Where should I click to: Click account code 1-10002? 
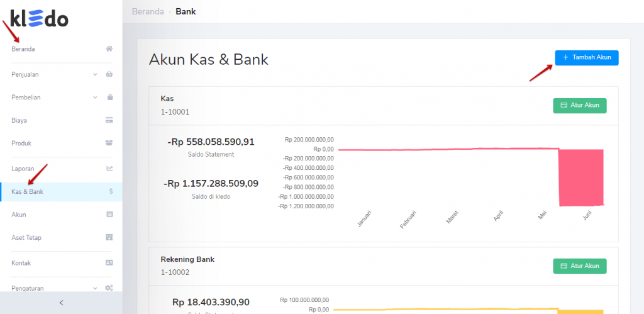pos(175,272)
